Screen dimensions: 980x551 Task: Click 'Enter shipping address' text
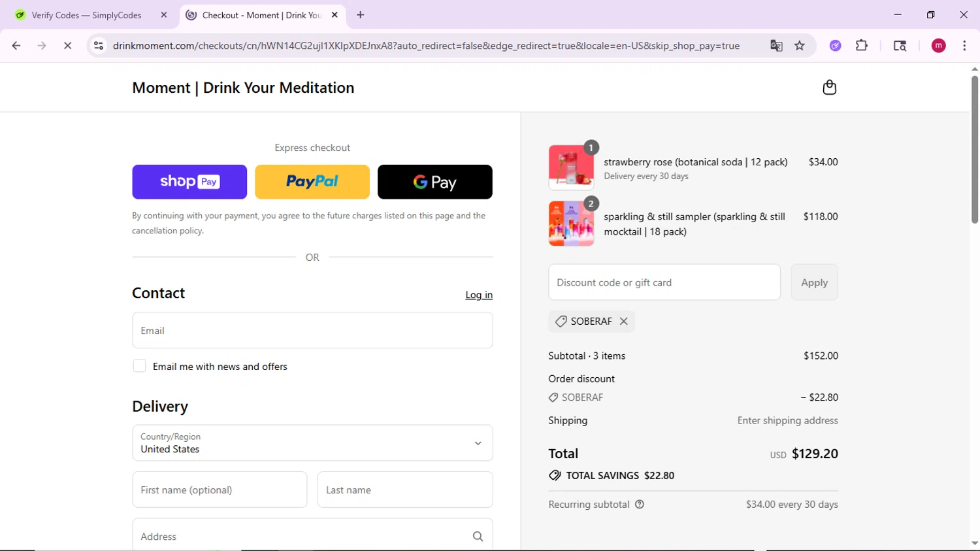point(788,420)
